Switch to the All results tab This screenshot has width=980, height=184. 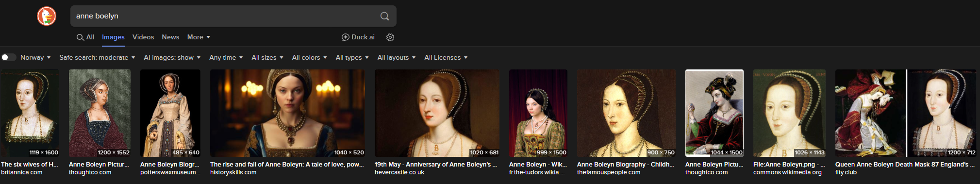coord(85,37)
